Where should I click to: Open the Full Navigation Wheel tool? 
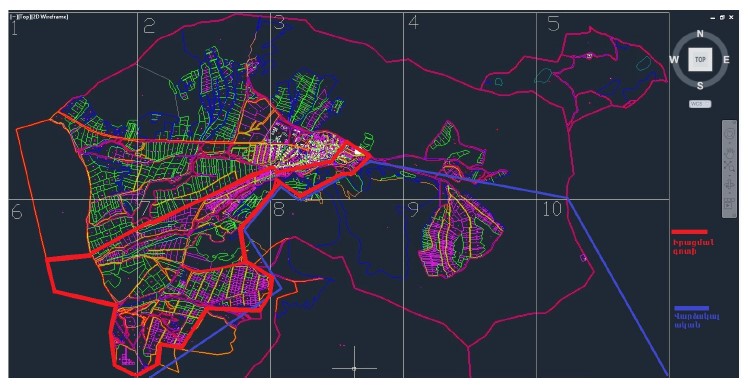click(730, 134)
